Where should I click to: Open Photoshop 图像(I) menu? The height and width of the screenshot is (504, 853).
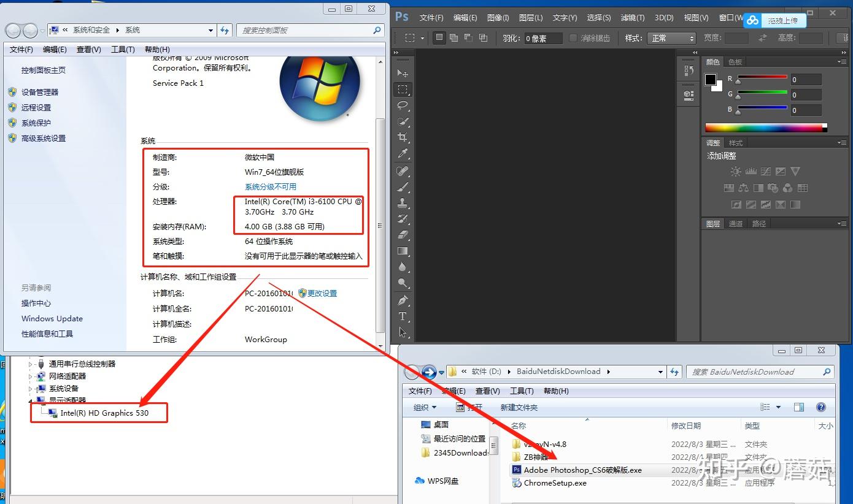click(498, 18)
